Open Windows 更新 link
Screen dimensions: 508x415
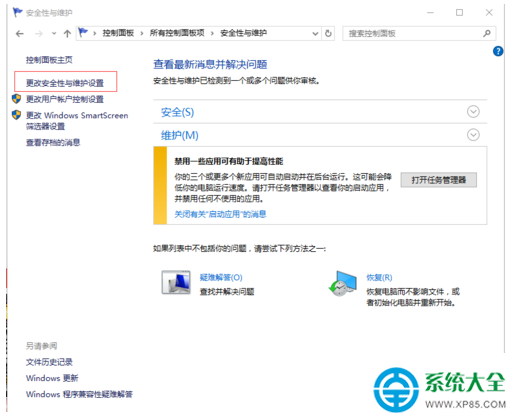(52, 378)
